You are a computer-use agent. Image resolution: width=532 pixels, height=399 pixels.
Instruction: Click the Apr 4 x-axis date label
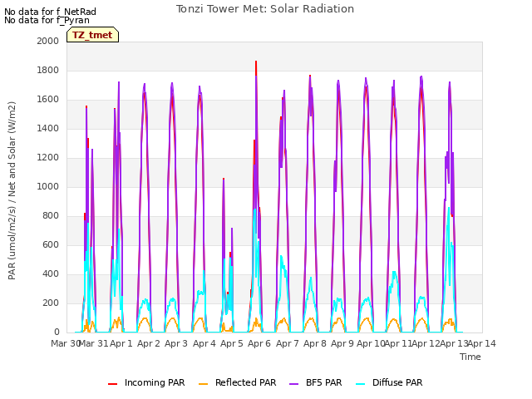[204, 343]
